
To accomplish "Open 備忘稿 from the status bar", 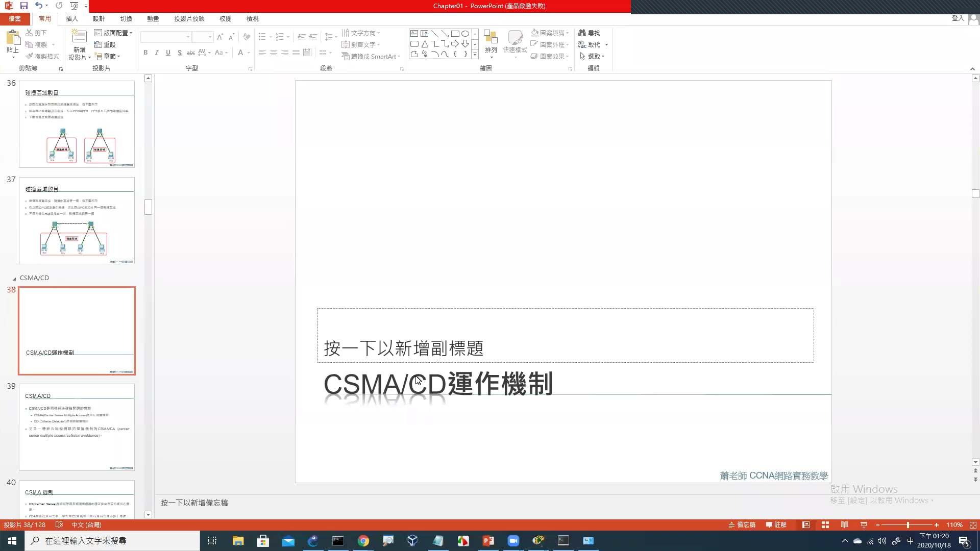I will (x=742, y=524).
